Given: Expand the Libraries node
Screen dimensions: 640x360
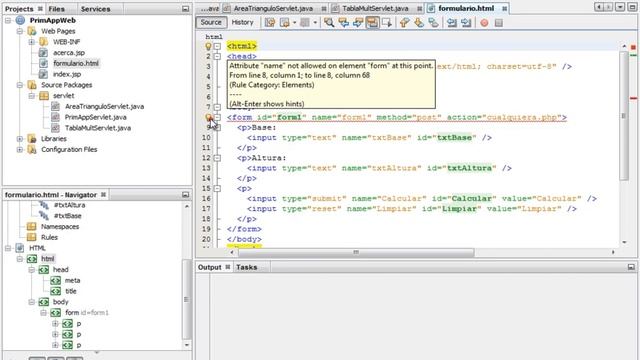Looking at the screenshot, I should 20,139.
